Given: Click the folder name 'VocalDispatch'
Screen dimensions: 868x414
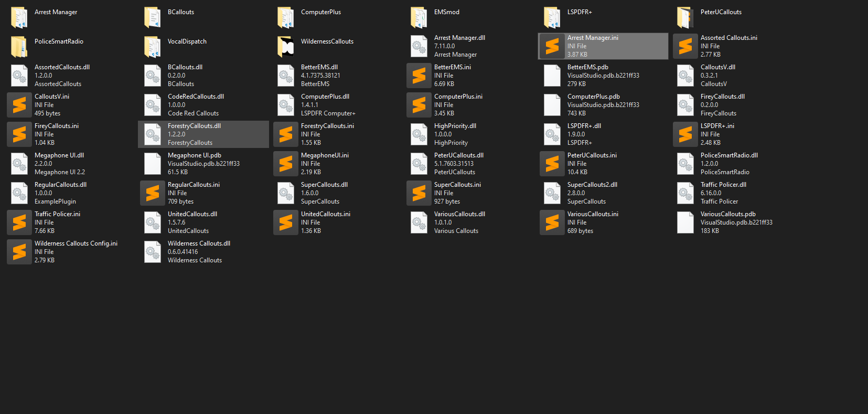Looking at the screenshot, I should pyautogui.click(x=187, y=41).
